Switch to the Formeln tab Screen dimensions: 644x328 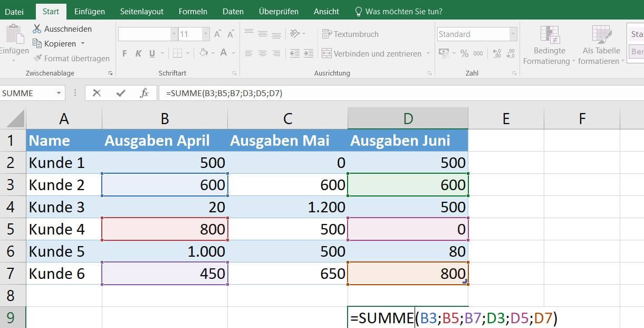click(193, 11)
